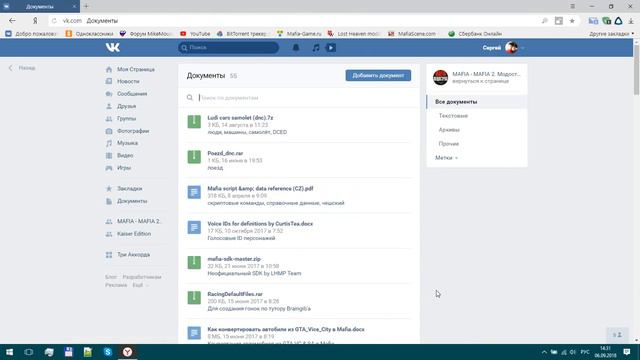
Task: Expand the Метки dropdown
Action: [x=446, y=158]
